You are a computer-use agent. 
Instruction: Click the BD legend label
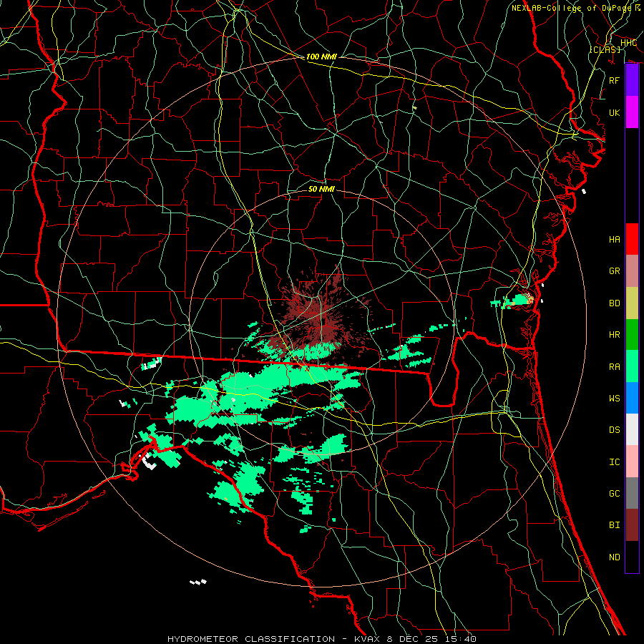click(x=614, y=303)
